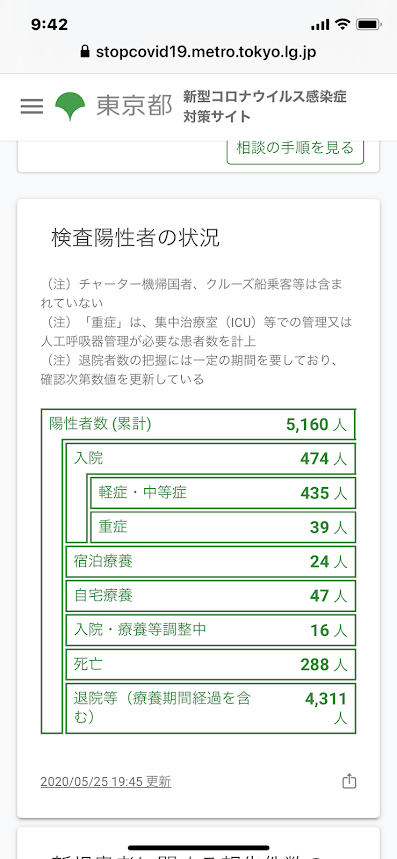Select the 宿泊療養 24人 row

pos(211,562)
